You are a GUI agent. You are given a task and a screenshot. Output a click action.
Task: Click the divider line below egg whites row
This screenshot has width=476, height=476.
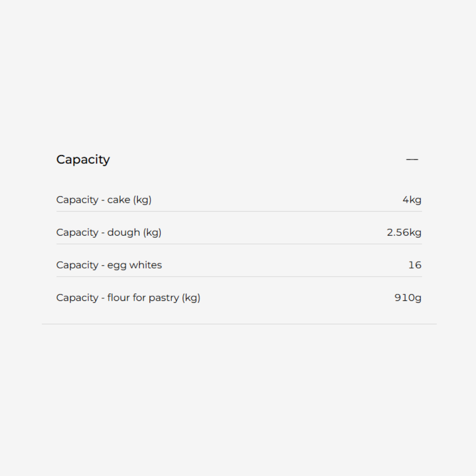pyautogui.click(x=239, y=277)
